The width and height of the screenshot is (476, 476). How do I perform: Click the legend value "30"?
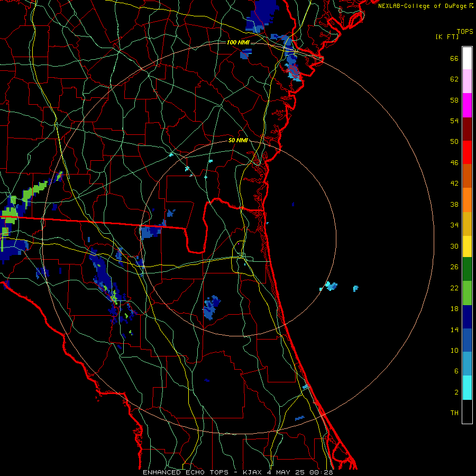tap(454, 246)
